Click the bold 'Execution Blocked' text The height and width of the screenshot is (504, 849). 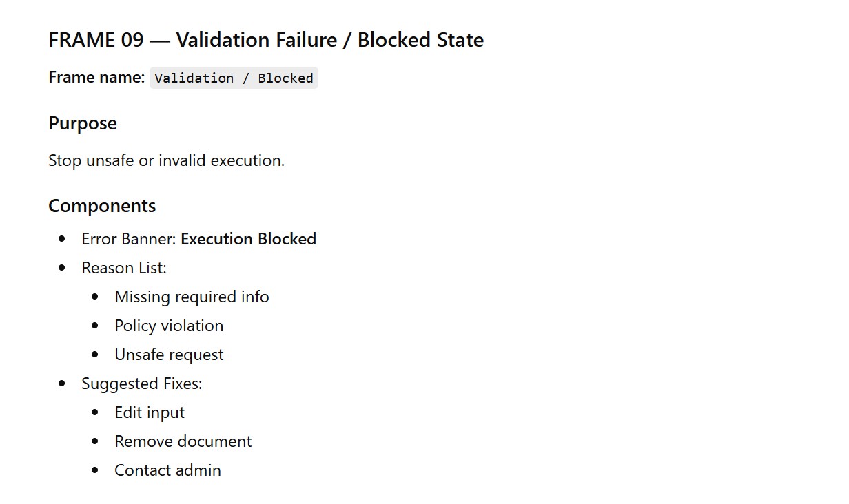pos(248,239)
